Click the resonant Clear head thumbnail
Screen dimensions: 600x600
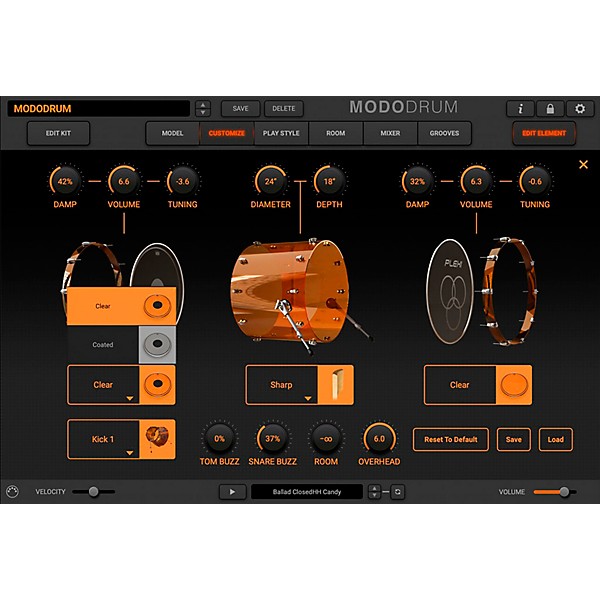click(514, 385)
